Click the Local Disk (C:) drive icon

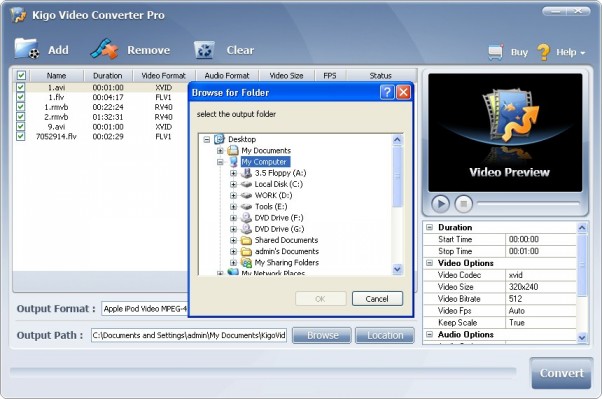(246, 184)
